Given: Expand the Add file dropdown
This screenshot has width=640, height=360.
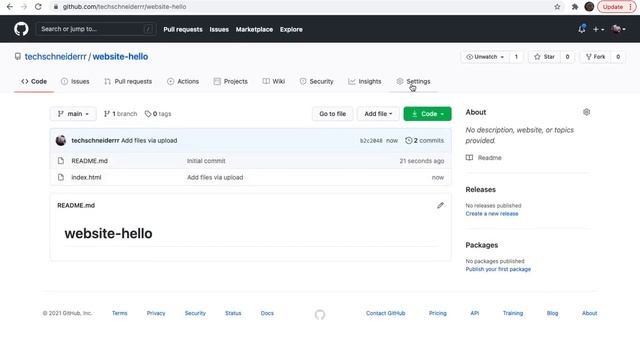Looking at the screenshot, I should (378, 114).
